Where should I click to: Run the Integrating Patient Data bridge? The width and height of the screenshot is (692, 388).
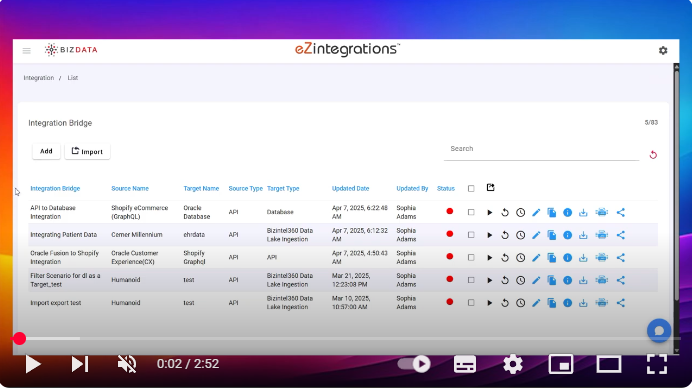click(x=489, y=235)
